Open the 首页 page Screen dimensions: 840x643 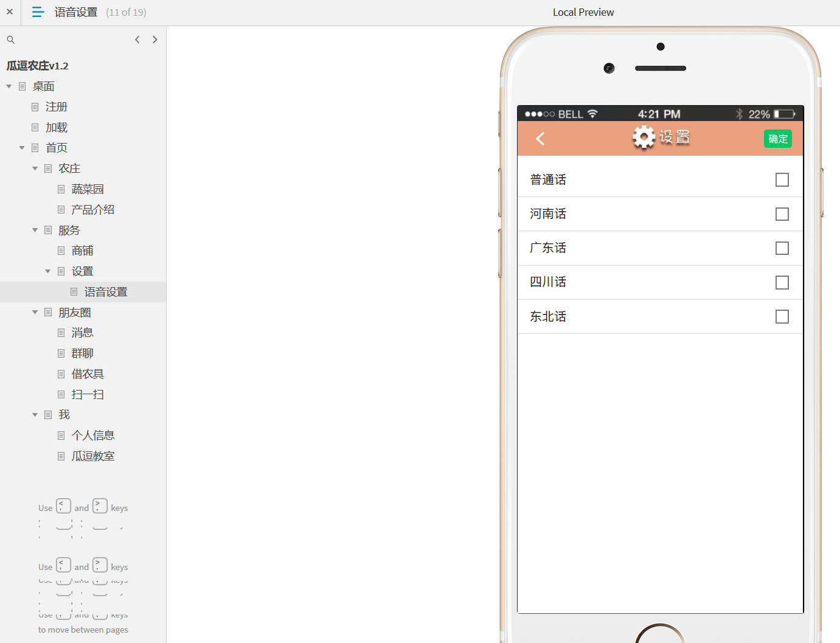57,148
